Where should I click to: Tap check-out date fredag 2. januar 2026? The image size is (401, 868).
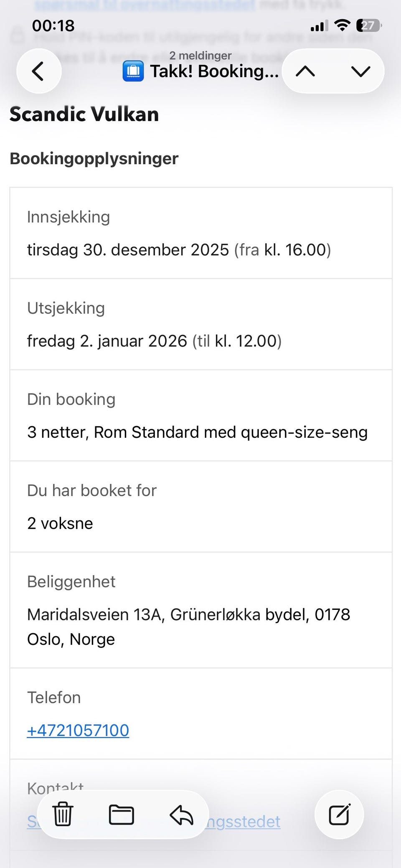(107, 341)
